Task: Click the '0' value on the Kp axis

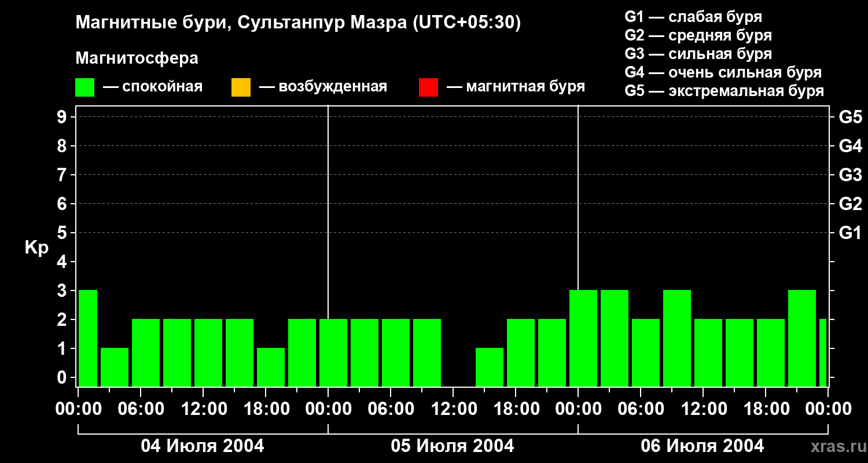Action: pyautogui.click(x=63, y=377)
